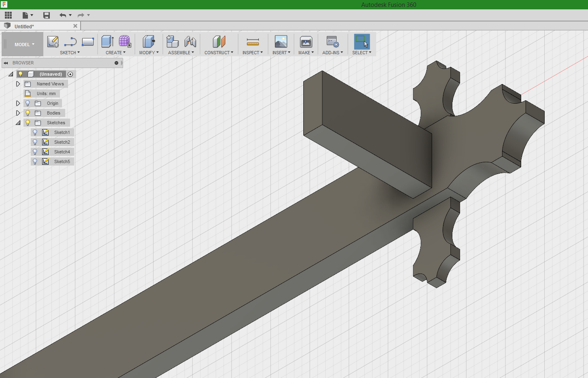588x378 pixels.
Task: Click the Origin folder label
Action: (53, 103)
